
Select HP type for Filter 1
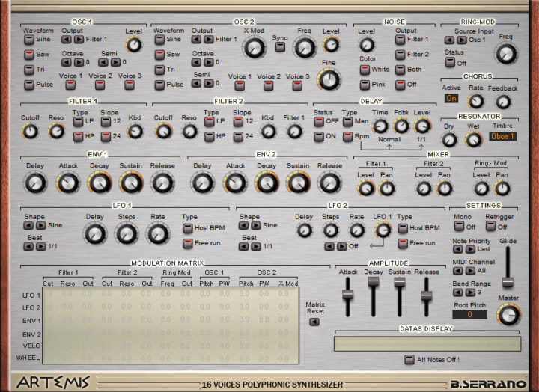[78, 136]
